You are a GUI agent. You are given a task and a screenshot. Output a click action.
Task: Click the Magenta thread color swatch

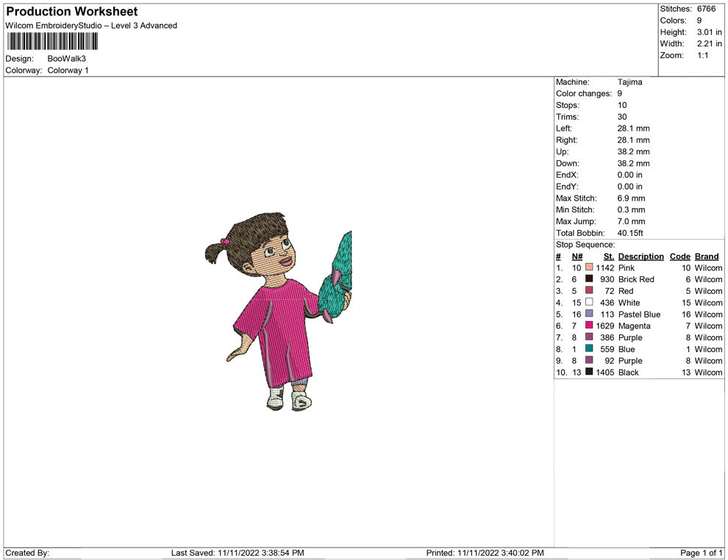point(589,326)
